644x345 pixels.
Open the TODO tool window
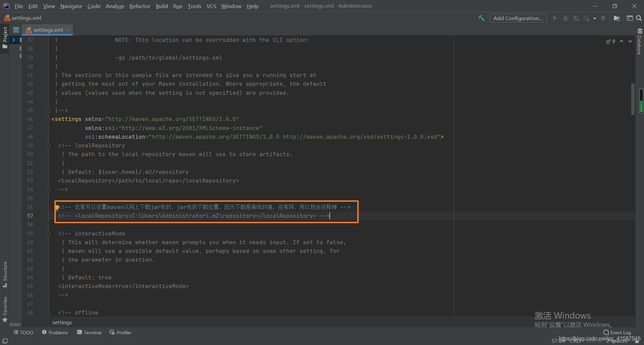23,332
